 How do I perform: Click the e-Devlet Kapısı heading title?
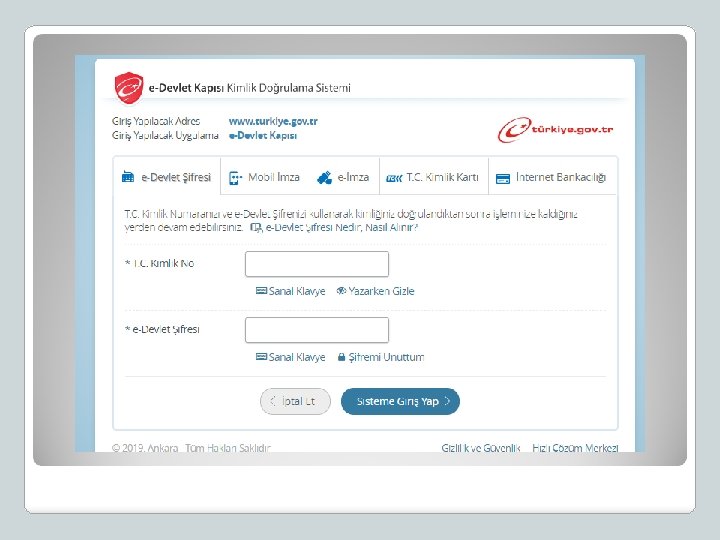coord(249,88)
